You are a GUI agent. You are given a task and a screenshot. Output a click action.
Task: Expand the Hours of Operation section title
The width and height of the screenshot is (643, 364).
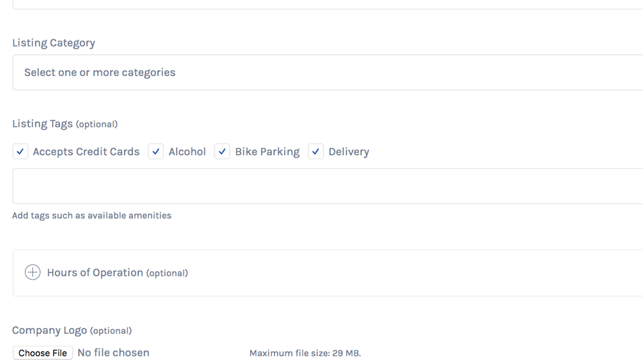[117, 273]
